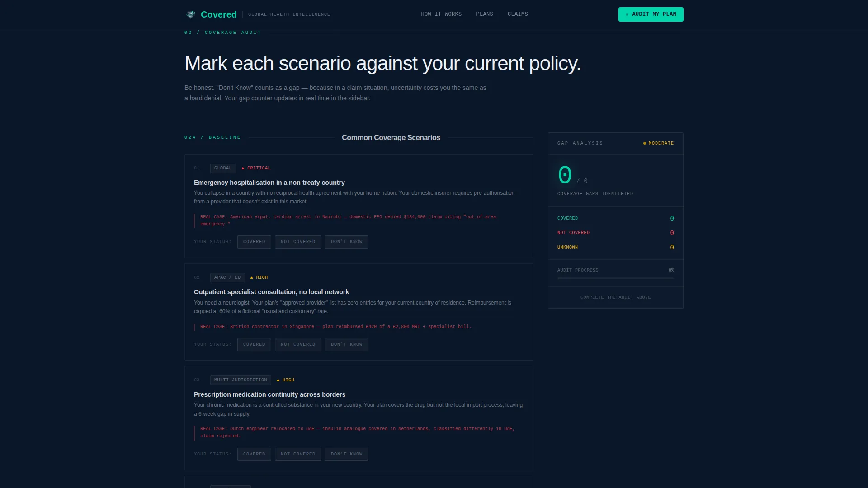868x488 pixels.
Task: Click the Covered logo icon
Action: point(191,14)
